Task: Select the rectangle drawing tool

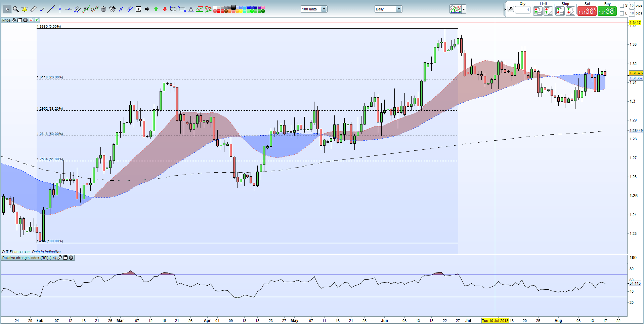Action: (x=182, y=9)
